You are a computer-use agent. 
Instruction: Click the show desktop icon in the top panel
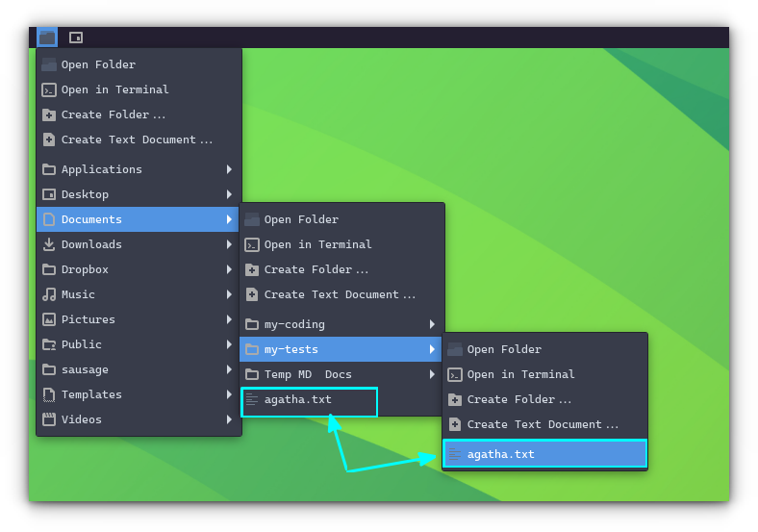click(x=76, y=38)
